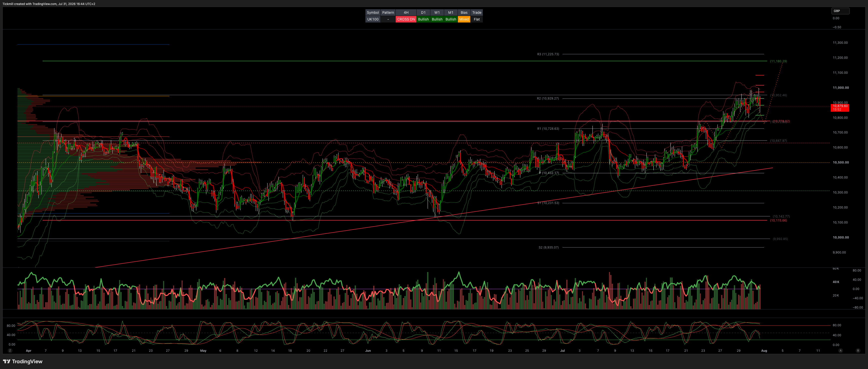Click the orange Mixed bias cell
The height and width of the screenshot is (369, 868).
coord(464,19)
